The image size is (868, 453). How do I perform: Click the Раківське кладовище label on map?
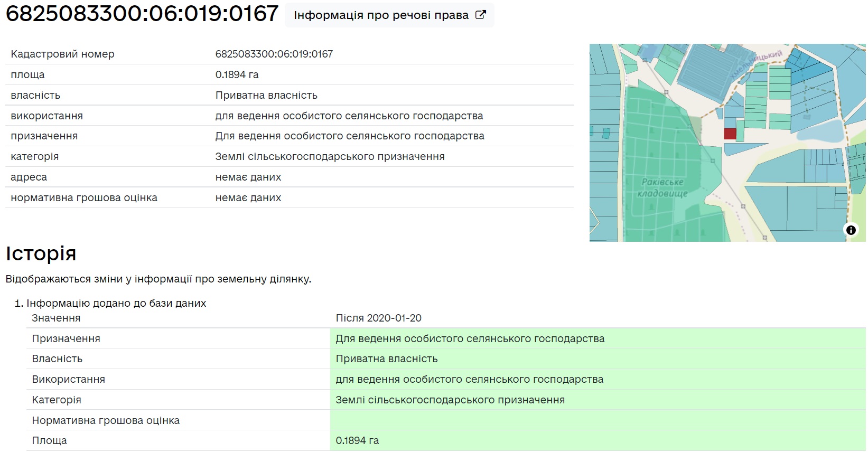[x=662, y=187]
